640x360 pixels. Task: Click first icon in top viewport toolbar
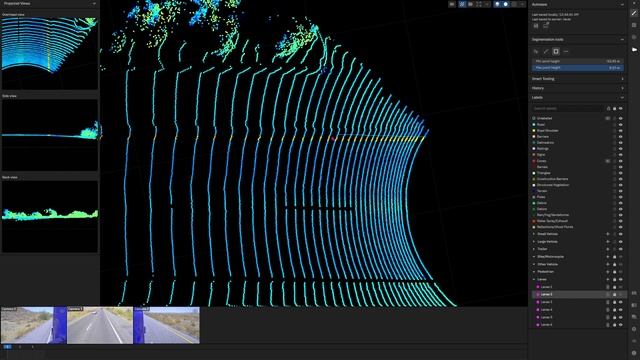452,4
